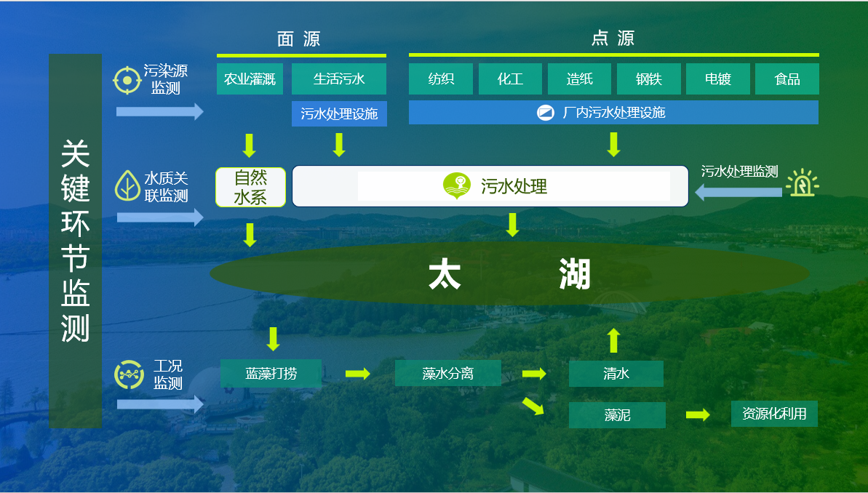The width and height of the screenshot is (868, 493).
Task: Click the green icon inside the white 污水处理 box
Action: (x=457, y=186)
